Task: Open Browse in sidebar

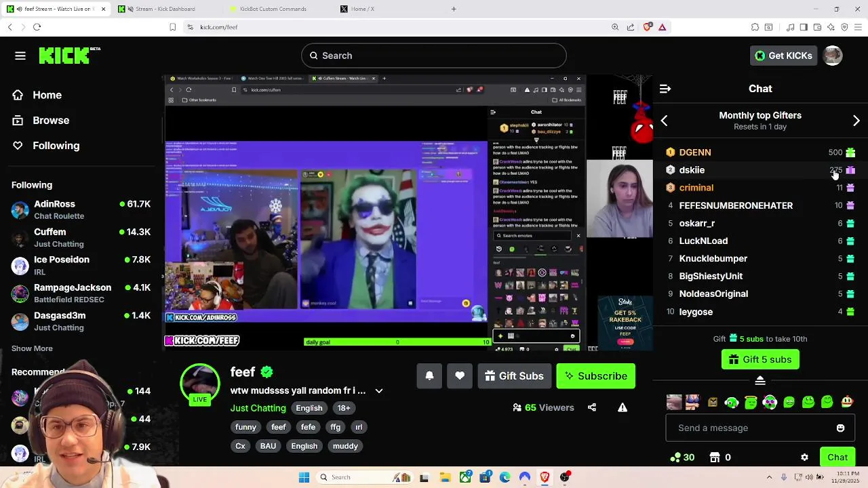Action: pyautogui.click(x=41, y=120)
